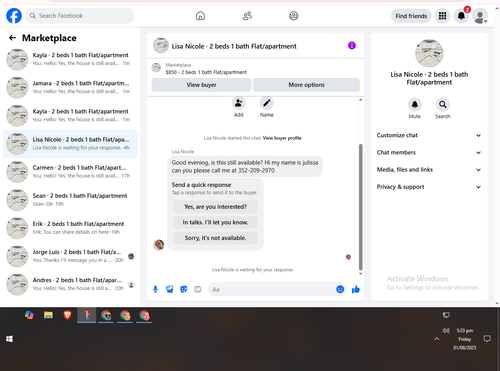Click the chat scroll-up arrow
Image resolution: width=500 pixels, height=371 pixels.
pos(360,100)
